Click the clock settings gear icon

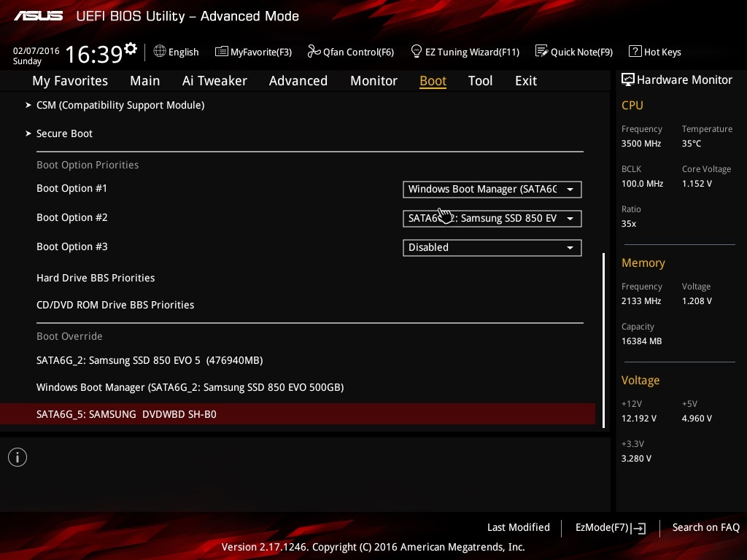(131, 49)
